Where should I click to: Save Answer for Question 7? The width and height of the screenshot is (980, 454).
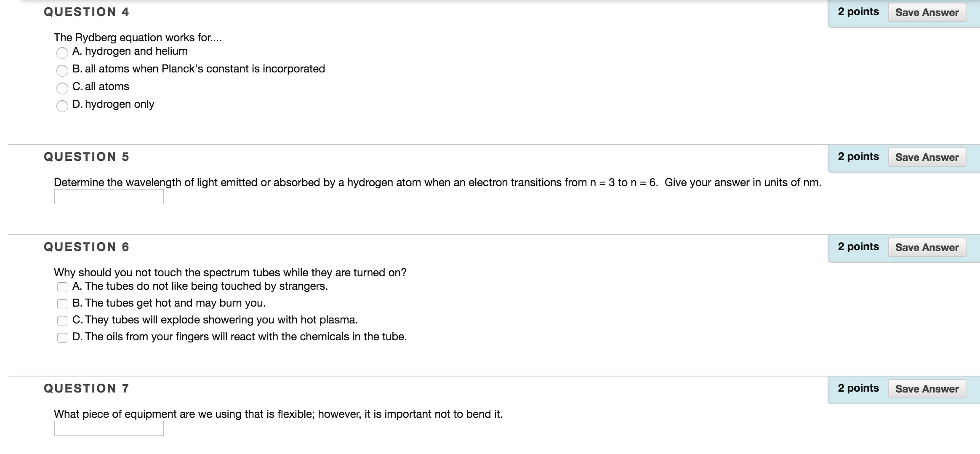click(927, 389)
